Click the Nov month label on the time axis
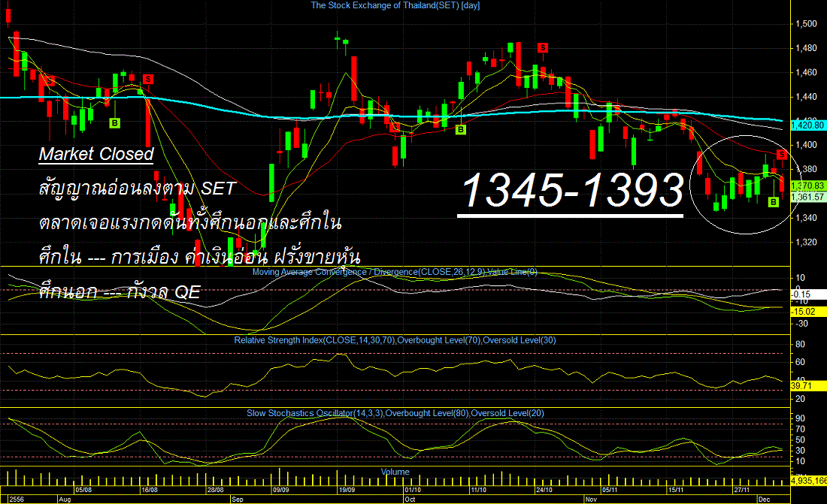The height and width of the screenshot is (504, 827). click(x=591, y=499)
